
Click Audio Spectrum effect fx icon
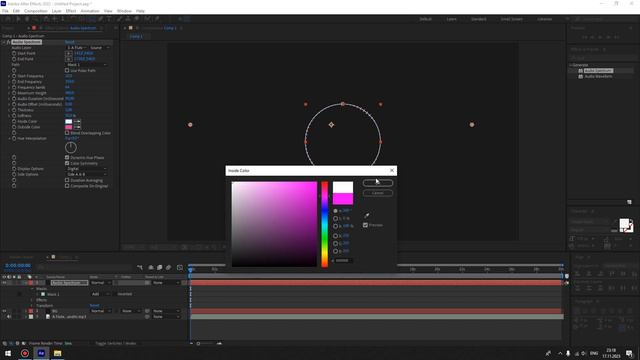pos(8,42)
